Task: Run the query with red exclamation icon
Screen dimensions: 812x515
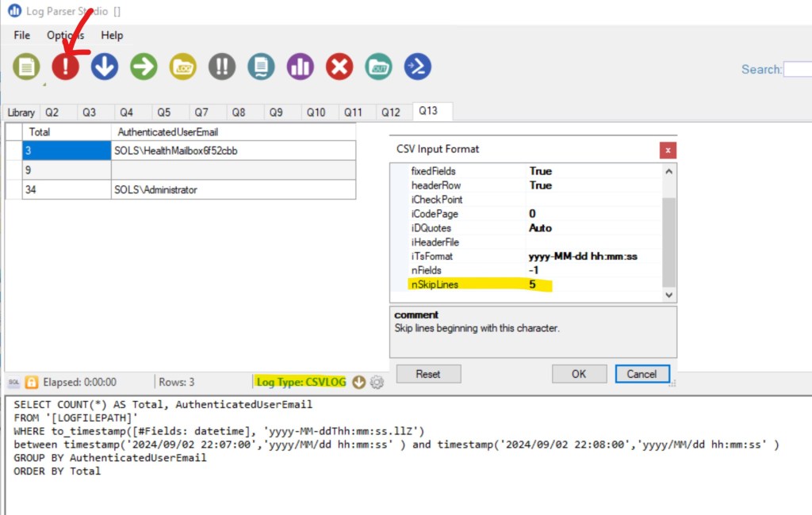Action: (66, 67)
